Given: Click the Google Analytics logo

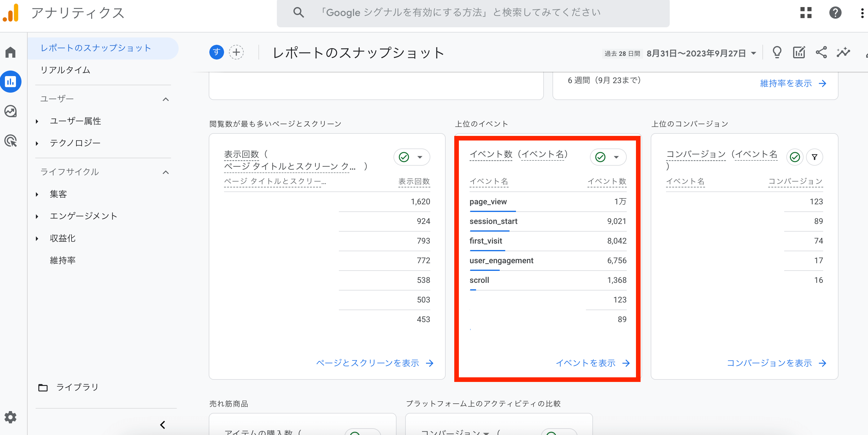Looking at the screenshot, I should coord(11,13).
